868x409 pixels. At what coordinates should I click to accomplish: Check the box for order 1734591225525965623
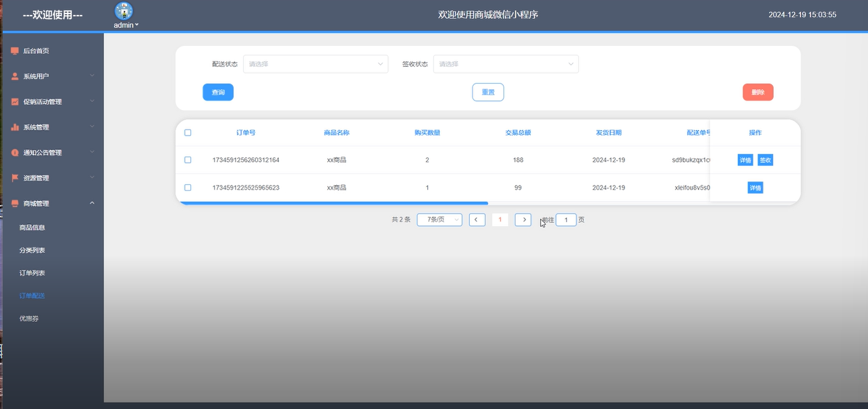188,188
